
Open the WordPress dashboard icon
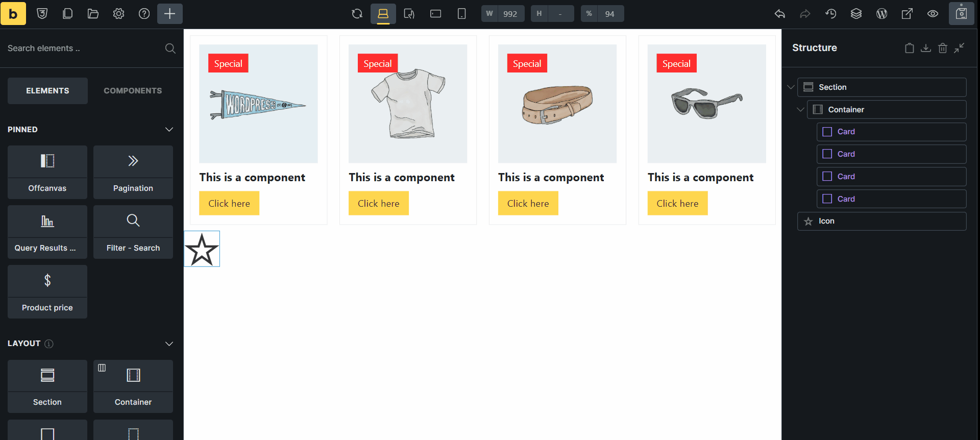pos(881,14)
